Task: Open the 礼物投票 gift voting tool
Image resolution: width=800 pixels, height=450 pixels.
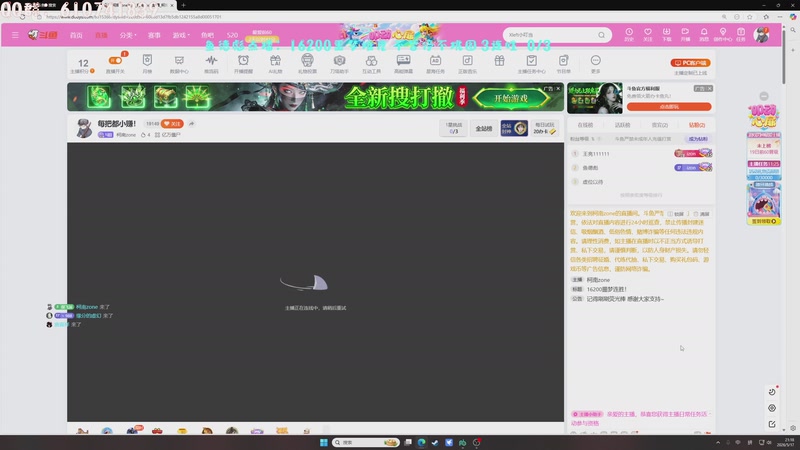Action: point(307,64)
